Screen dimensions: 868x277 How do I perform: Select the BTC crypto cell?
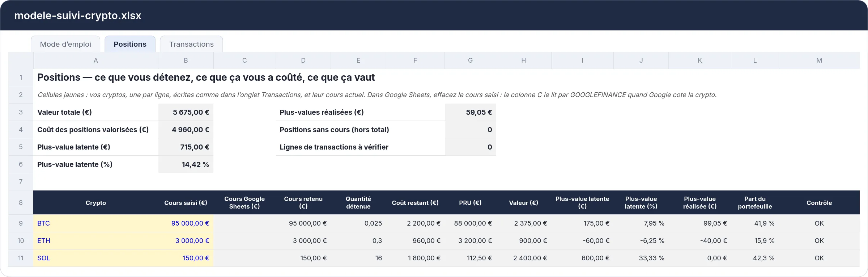96,223
